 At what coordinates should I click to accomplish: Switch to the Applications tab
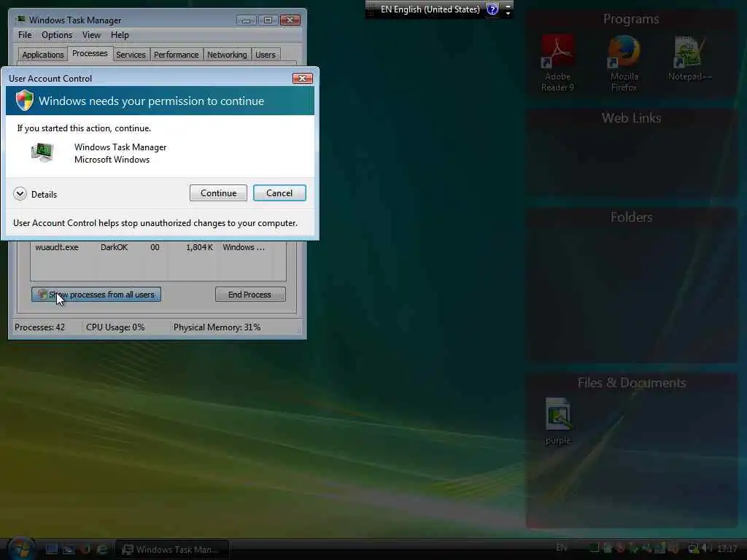tap(43, 54)
